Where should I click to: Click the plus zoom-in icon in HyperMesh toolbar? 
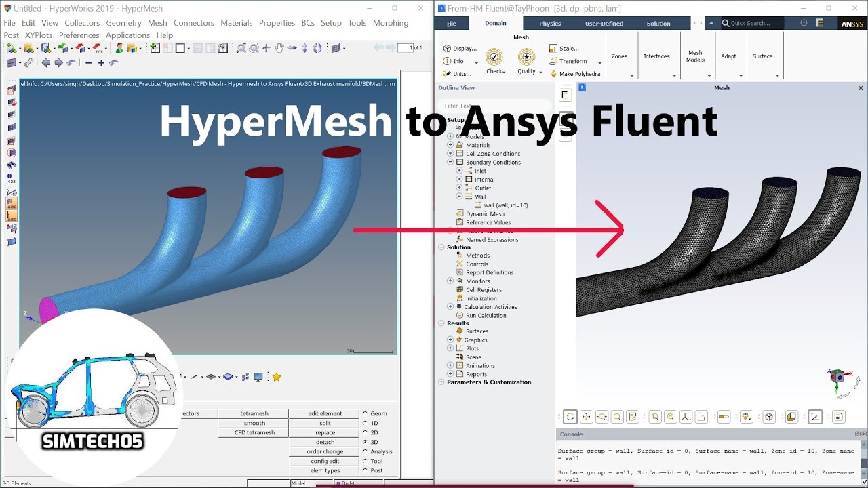pos(101,63)
